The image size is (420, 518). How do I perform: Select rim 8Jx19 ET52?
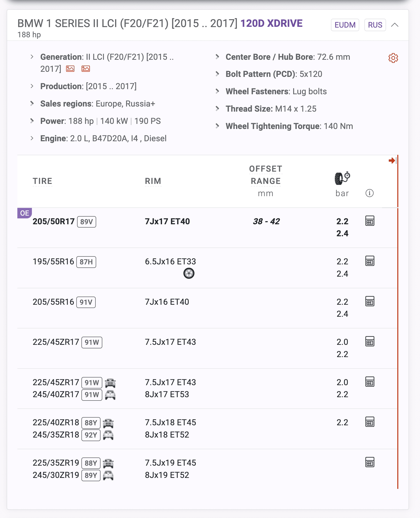tap(167, 475)
